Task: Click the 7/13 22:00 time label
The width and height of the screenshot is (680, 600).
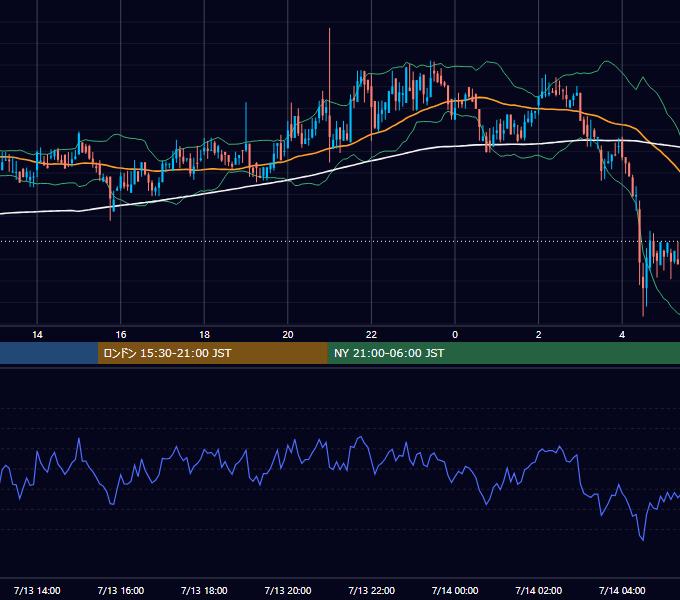Action: point(372,590)
